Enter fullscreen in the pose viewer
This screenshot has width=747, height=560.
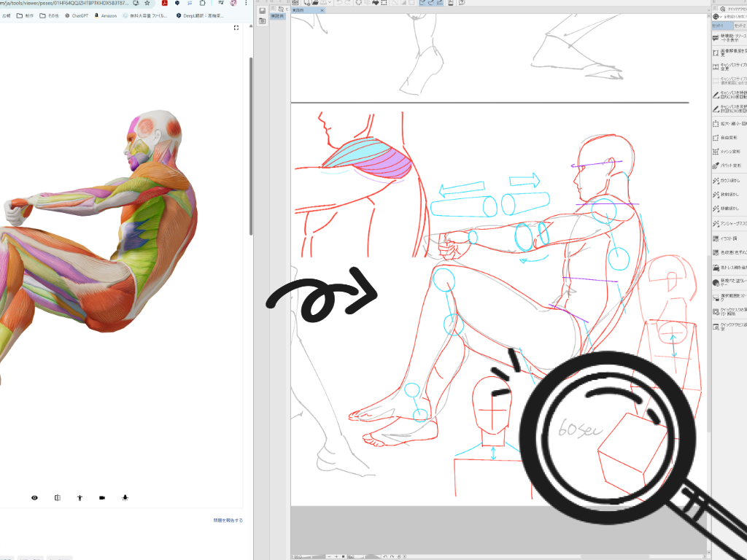236,28
